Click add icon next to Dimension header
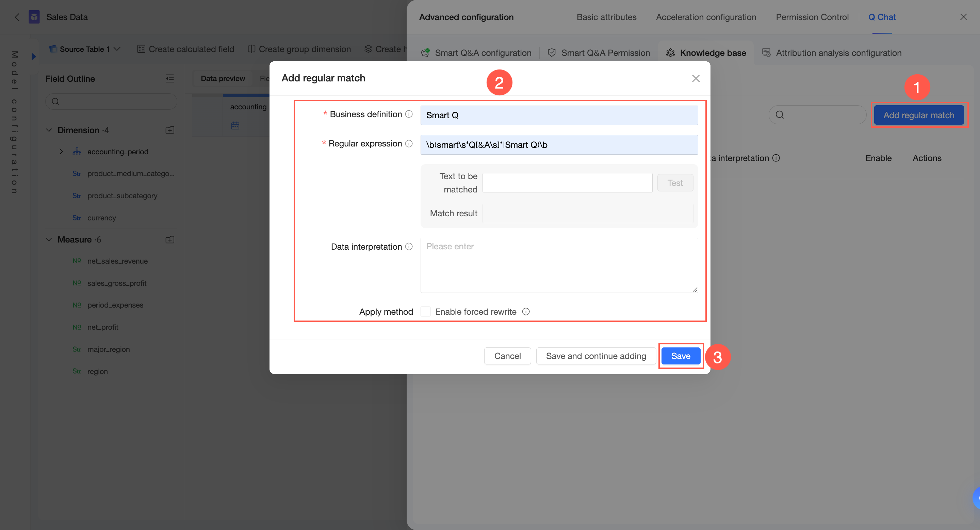 pyautogui.click(x=170, y=130)
